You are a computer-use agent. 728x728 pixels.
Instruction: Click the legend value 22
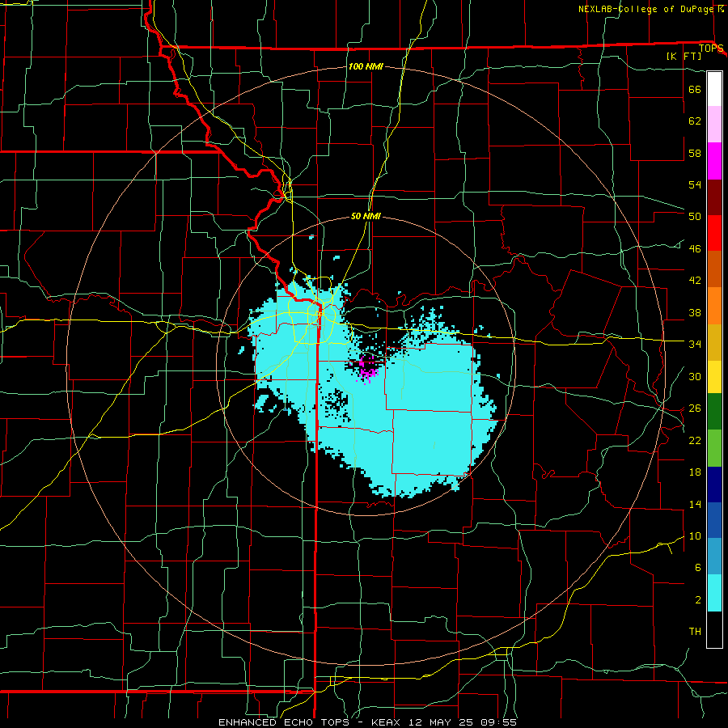coord(695,440)
